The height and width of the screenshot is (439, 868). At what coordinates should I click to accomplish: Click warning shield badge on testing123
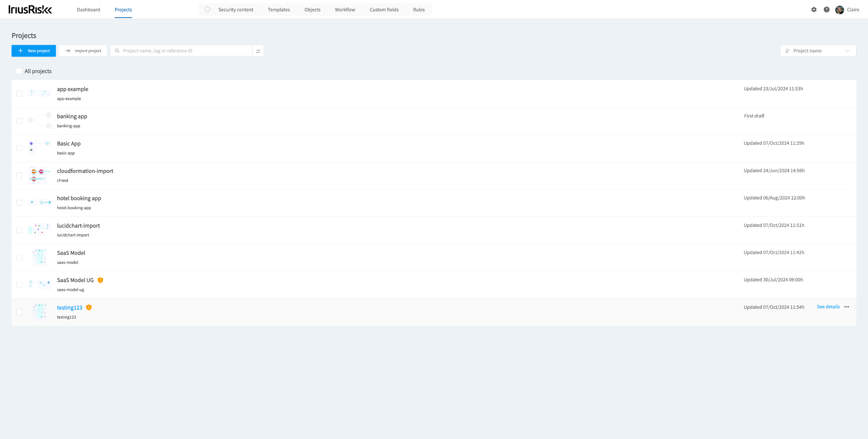click(x=89, y=308)
